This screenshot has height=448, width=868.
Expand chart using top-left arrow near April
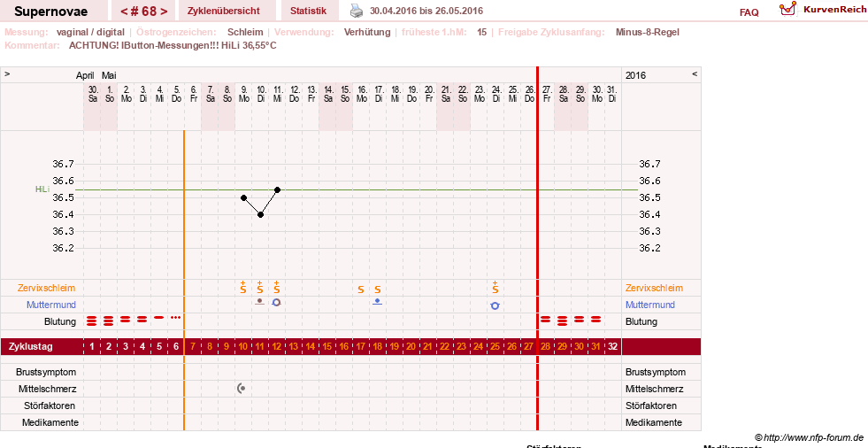[7, 74]
